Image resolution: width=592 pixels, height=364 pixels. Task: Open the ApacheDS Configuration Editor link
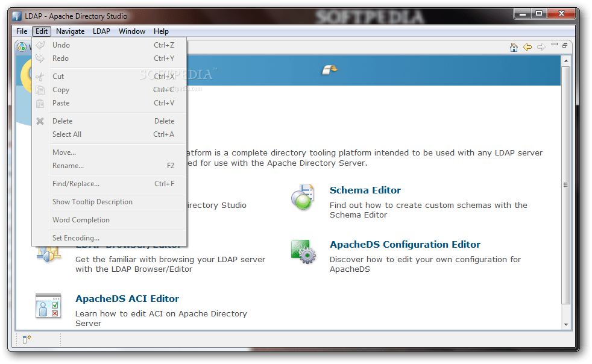[405, 245]
